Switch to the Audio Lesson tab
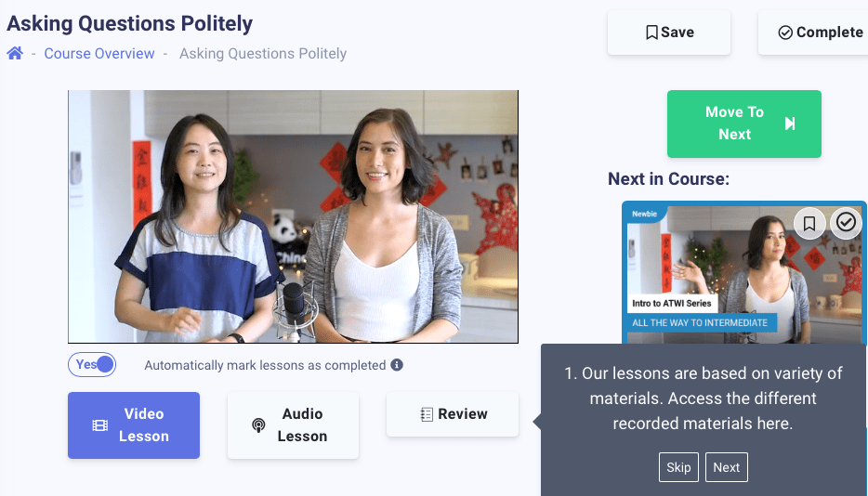Screen dimensions: 868x496 click(293, 425)
